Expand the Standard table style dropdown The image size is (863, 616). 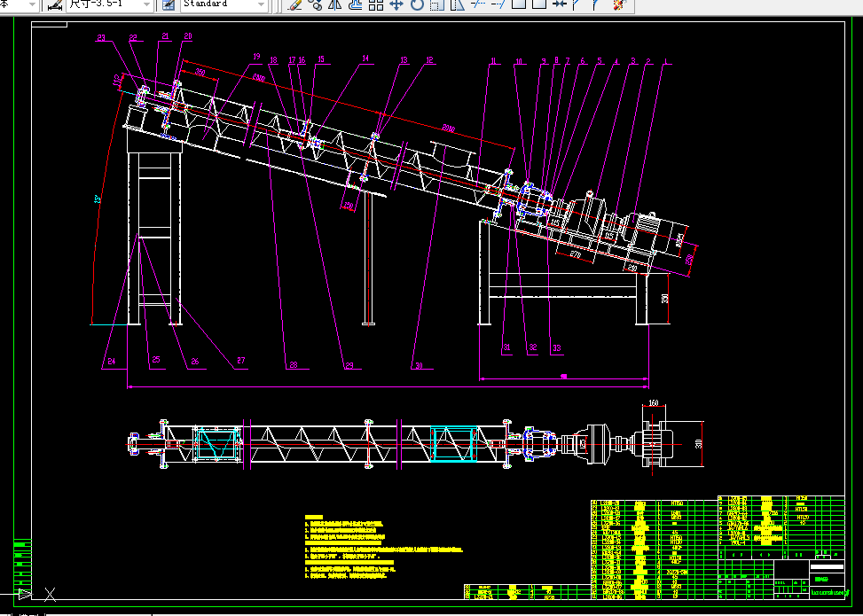(x=262, y=5)
